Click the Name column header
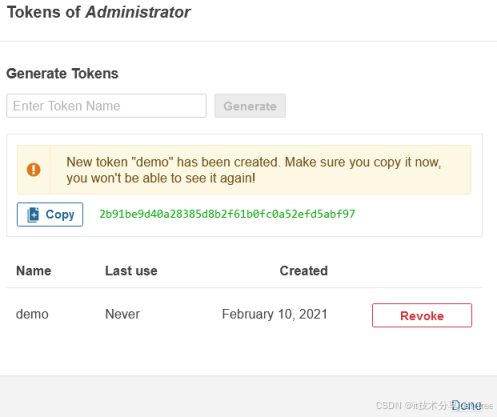The height and width of the screenshot is (417, 497). [34, 271]
